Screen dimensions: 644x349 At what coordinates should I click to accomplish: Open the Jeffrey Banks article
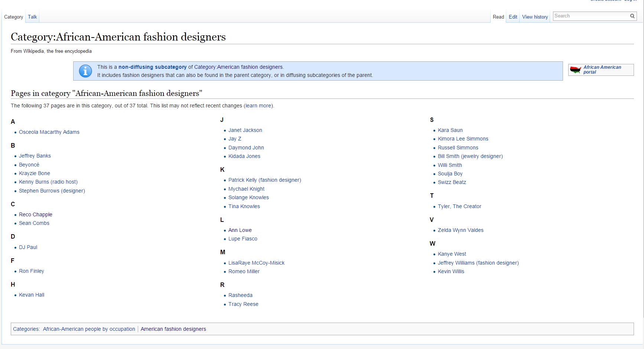click(x=35, y=156)
